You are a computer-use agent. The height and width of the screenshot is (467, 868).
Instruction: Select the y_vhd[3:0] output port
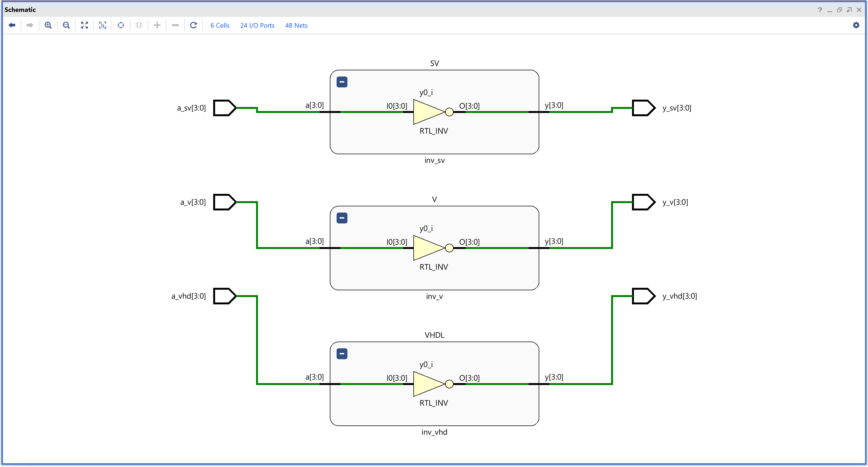tap(643, 296)
